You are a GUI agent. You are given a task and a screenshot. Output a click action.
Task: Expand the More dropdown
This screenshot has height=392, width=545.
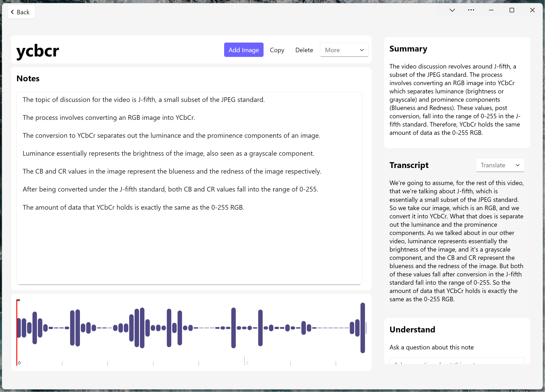point(344,50)
